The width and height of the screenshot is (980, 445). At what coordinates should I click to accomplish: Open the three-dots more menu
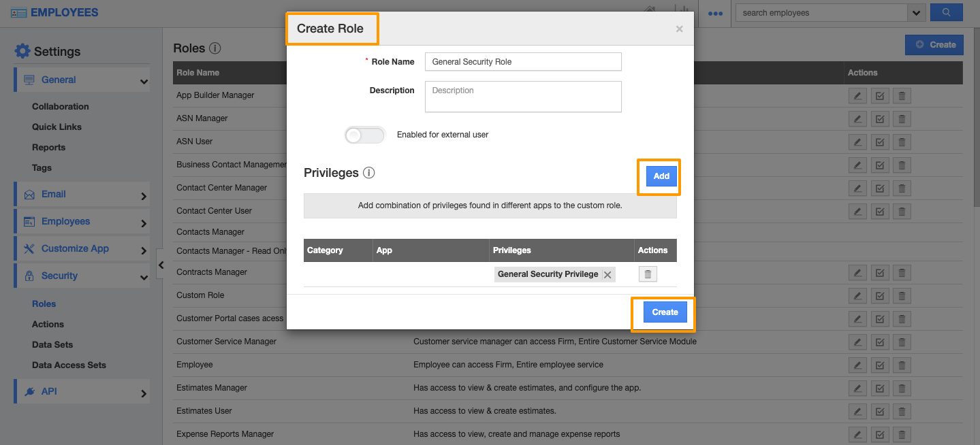(x=715, y=13)
